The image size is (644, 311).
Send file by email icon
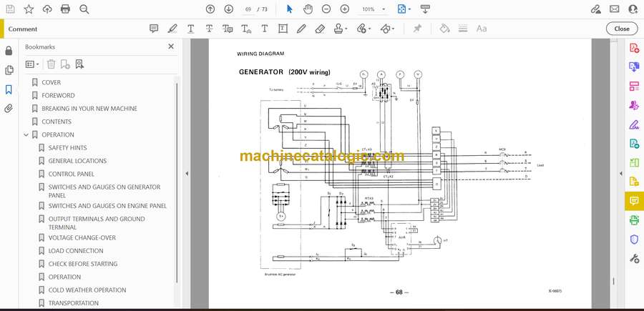615,9
